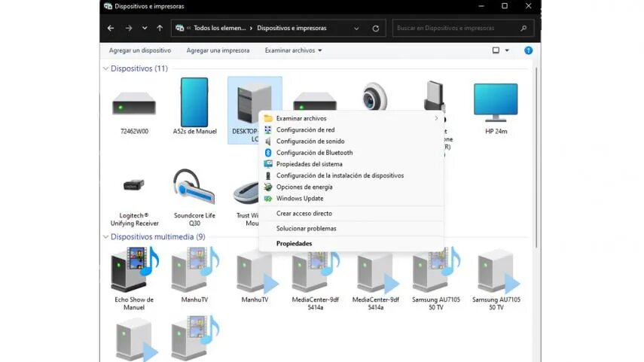
Task: Click the Dispositivos (11) group heading text
Action: tap(139, 68)
